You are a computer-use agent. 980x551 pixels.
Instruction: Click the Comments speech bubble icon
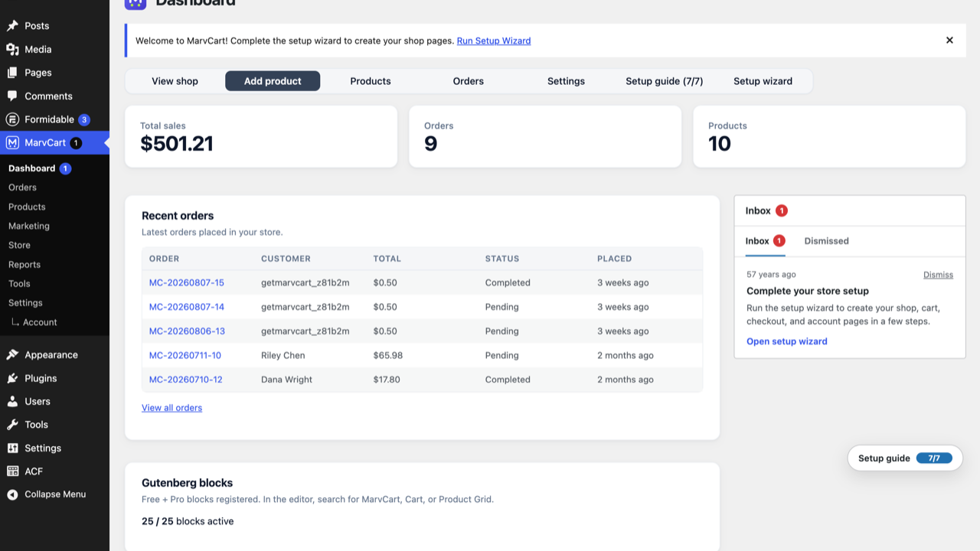[12, 96]
